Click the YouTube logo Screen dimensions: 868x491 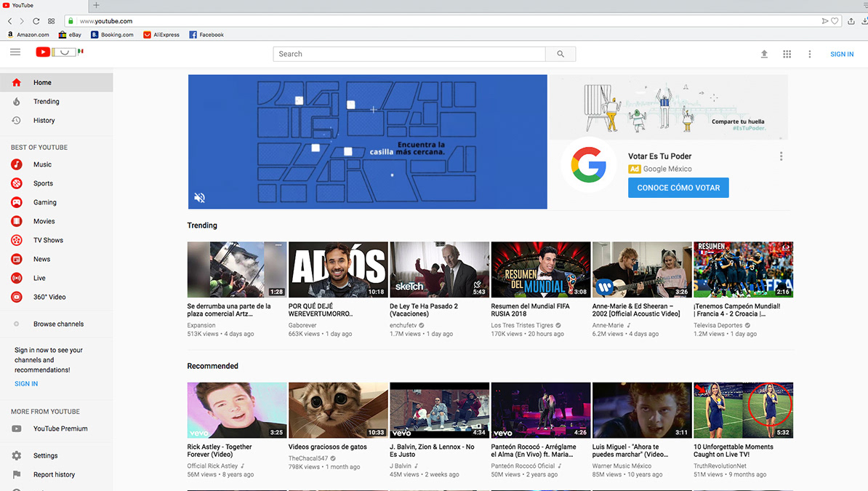(59, 52)
